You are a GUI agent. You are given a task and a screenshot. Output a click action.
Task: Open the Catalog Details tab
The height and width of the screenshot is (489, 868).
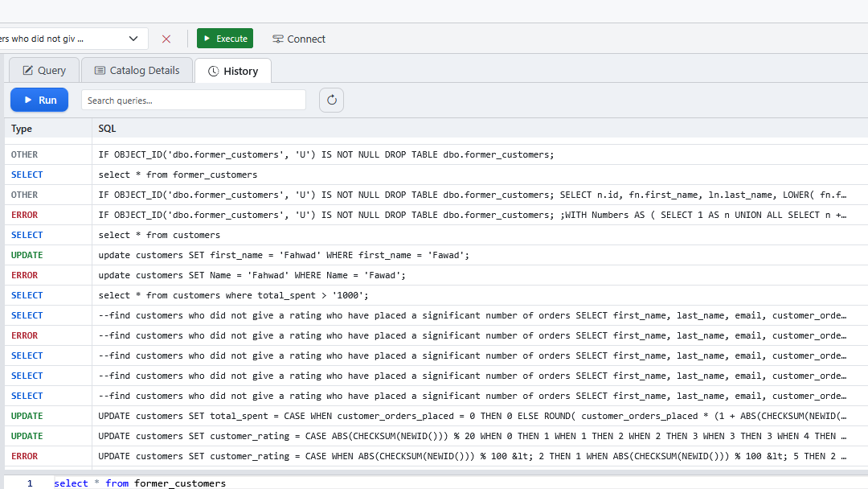pos(137,70)
